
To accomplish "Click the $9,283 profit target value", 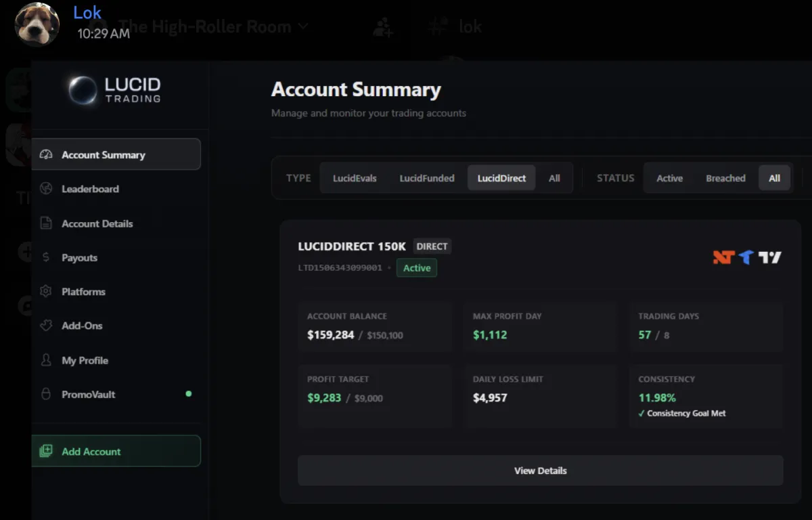I will [x=324, y=397].
